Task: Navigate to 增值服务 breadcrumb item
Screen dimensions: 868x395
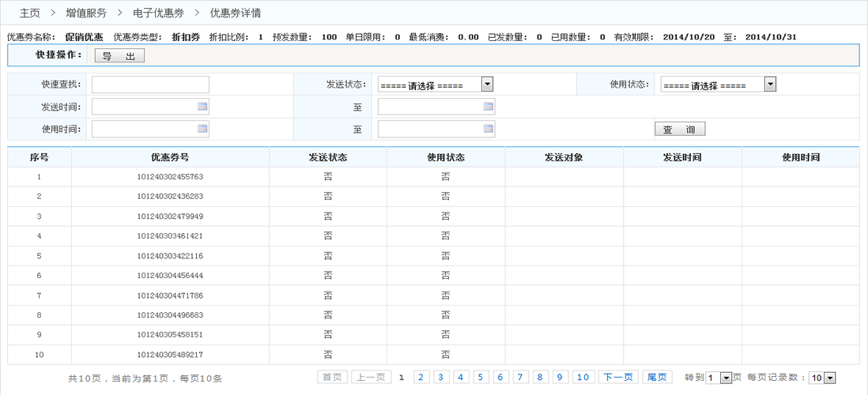Action: coord(86,13)
